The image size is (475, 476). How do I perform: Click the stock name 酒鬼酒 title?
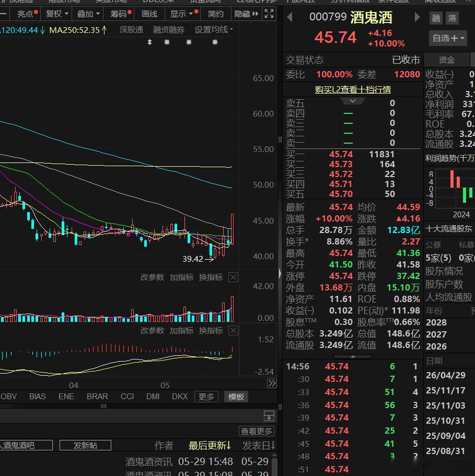click(371, 17)
